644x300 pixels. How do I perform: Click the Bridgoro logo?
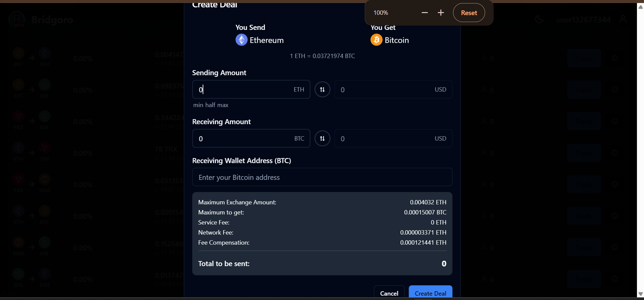click(x=17, y=19)
